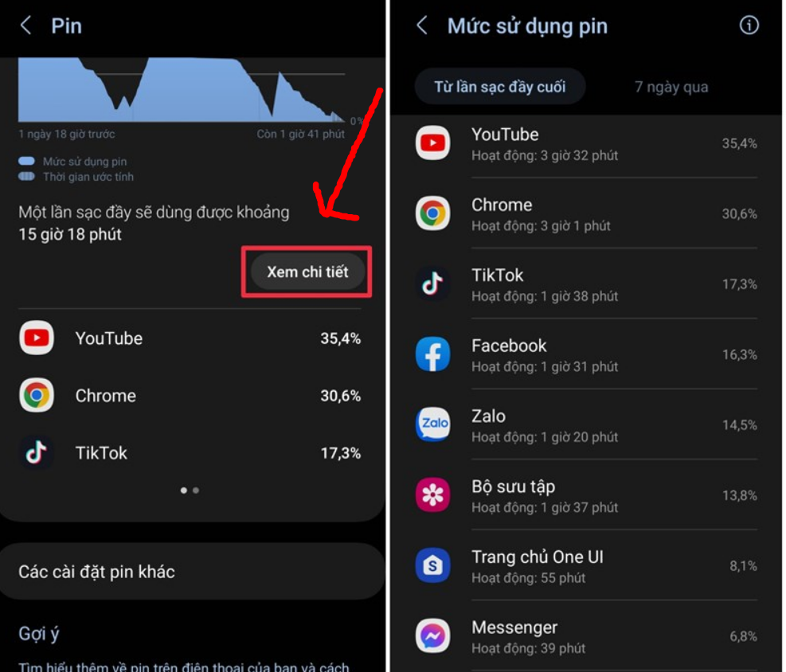Tap the Facebook app icon
The height and width of the screenshot is (672, 786).
pos(432,354)
